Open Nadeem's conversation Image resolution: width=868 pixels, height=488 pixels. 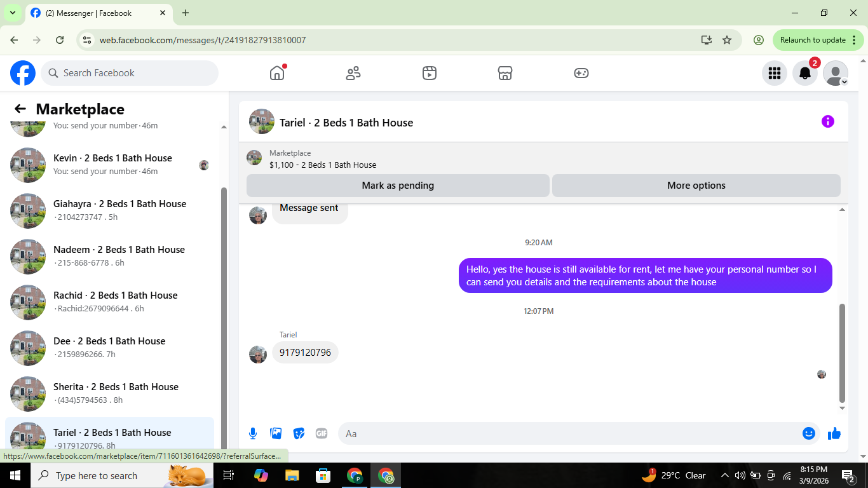pyautogui.click(x=109, y=256)
